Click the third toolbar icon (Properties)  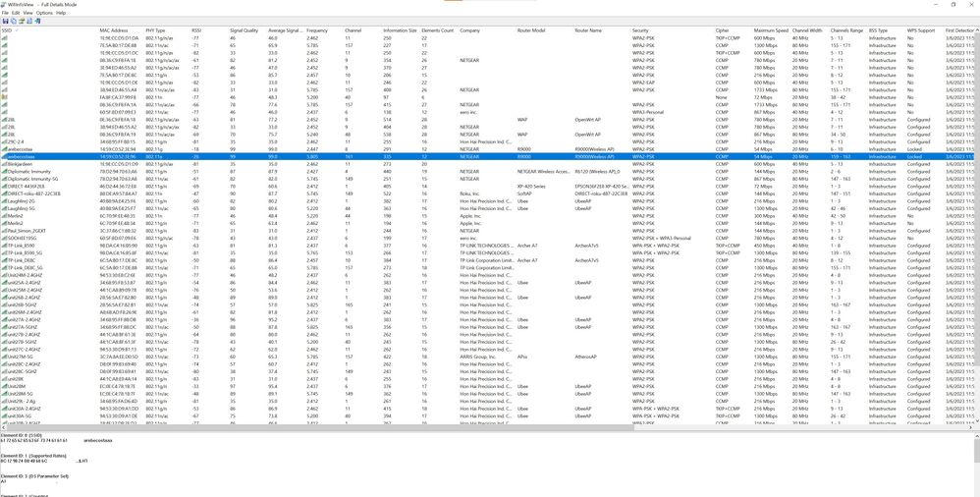point(22,21)
